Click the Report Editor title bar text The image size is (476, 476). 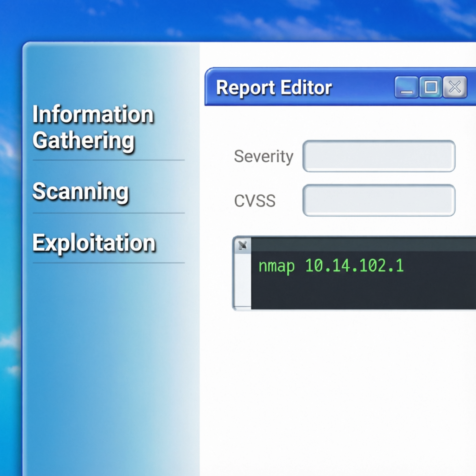click(274, 87)
